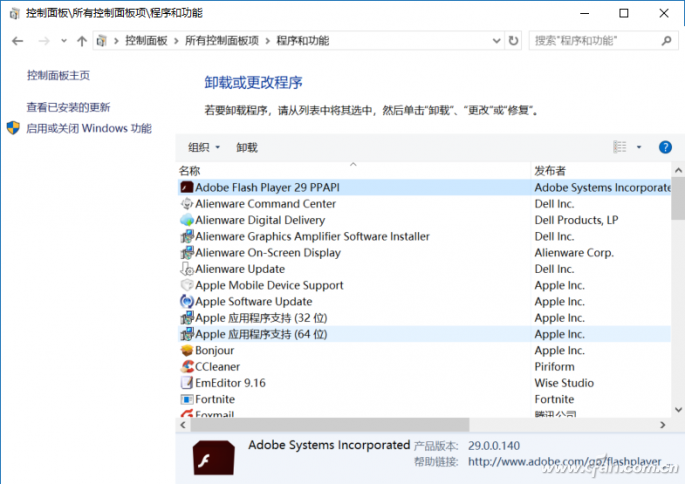Click the Alienware Graphics Amplifier installer icon
685x484 pixels.
click(x=187, y=236)
